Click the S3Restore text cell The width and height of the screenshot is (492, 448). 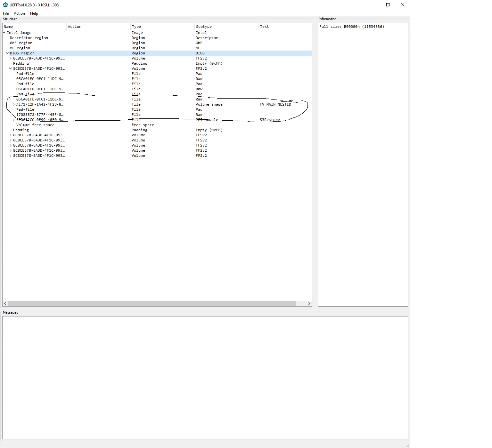coord(270,120)
